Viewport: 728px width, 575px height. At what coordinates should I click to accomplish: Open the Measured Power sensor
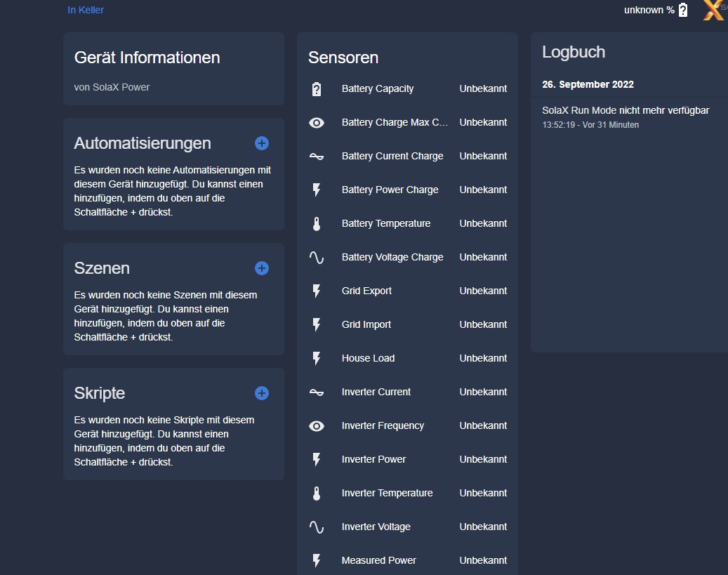(408, 560)
